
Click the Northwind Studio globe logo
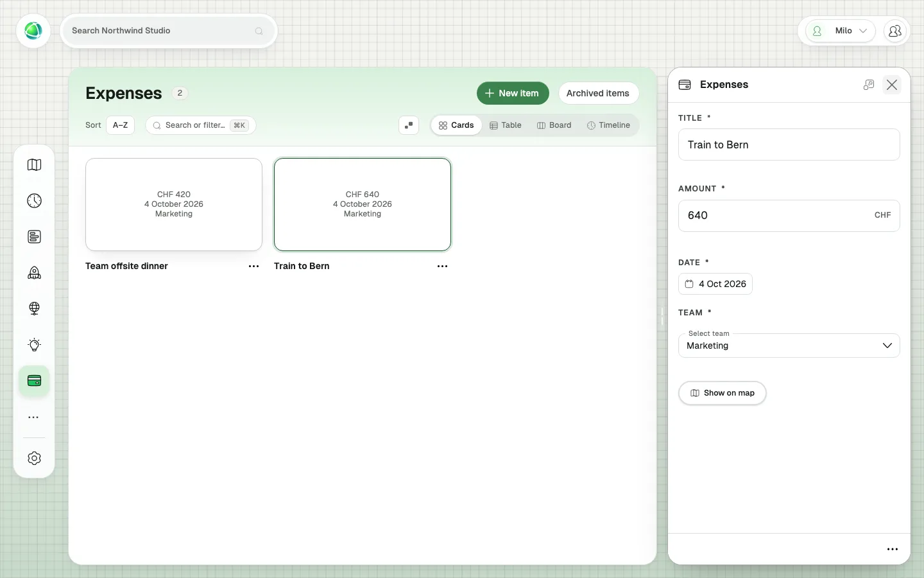pos(33,31)
